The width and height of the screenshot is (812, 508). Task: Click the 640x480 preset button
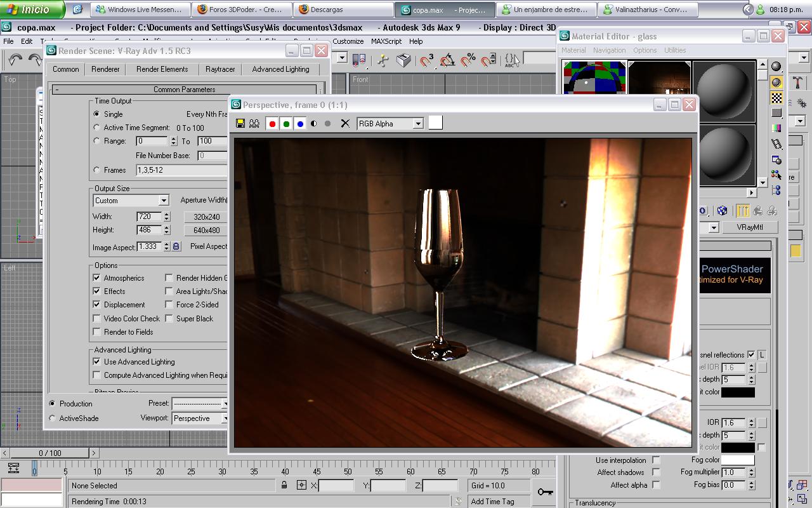point(206,231)
